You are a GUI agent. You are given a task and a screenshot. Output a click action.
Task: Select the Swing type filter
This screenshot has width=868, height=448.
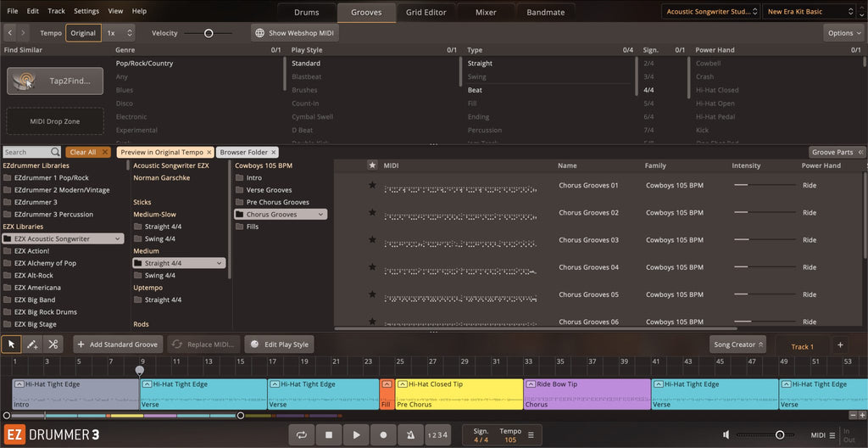tap(476, 76)
